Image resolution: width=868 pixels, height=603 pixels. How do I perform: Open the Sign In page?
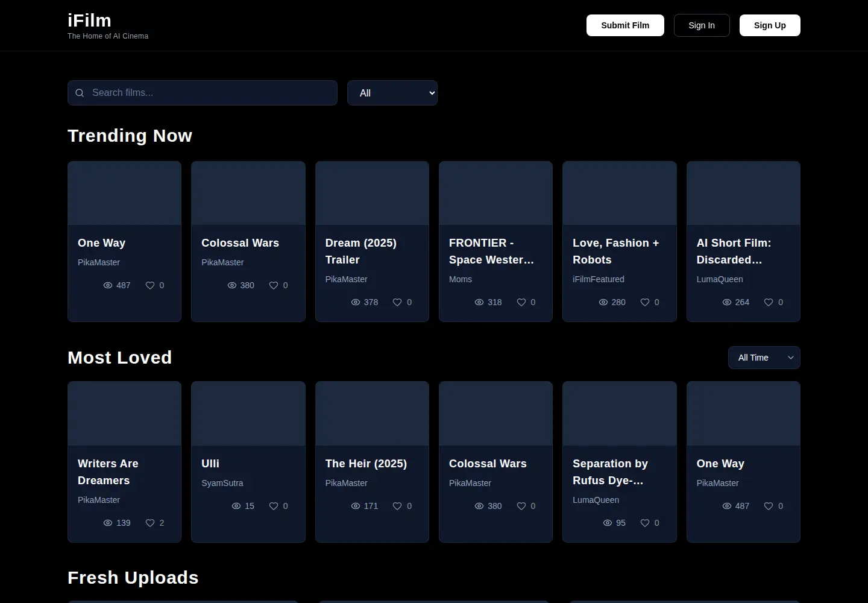tap(702, 25)
